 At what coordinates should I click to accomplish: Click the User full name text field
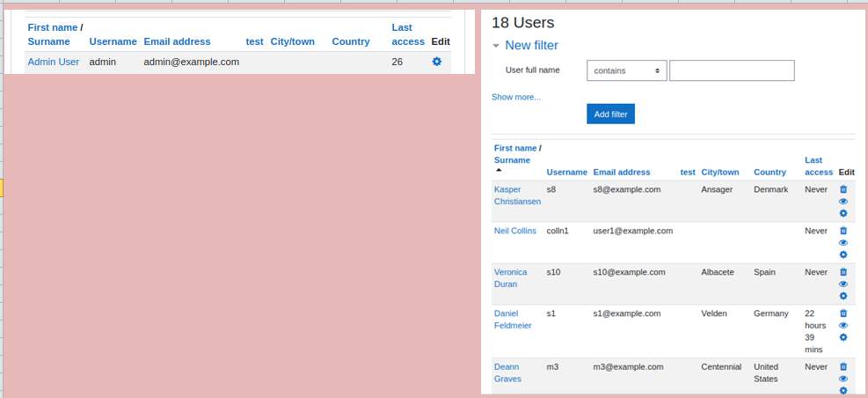click(x=732, y=70)
